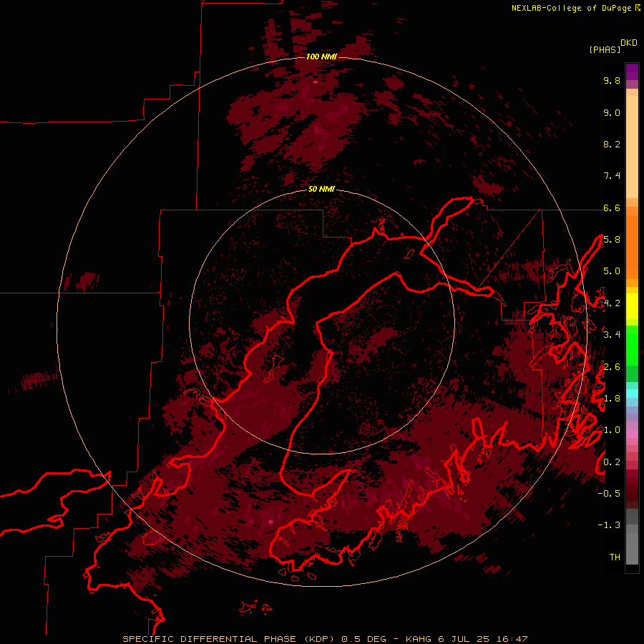The image size is (644, 644).
Task: Click the 1.8 legend value
Action: [x=612, y=399]
